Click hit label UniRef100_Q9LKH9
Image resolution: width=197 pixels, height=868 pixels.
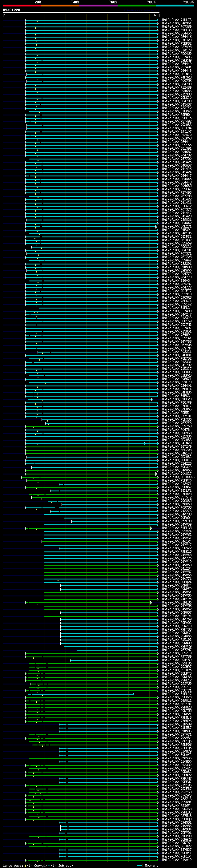(177, 61)
